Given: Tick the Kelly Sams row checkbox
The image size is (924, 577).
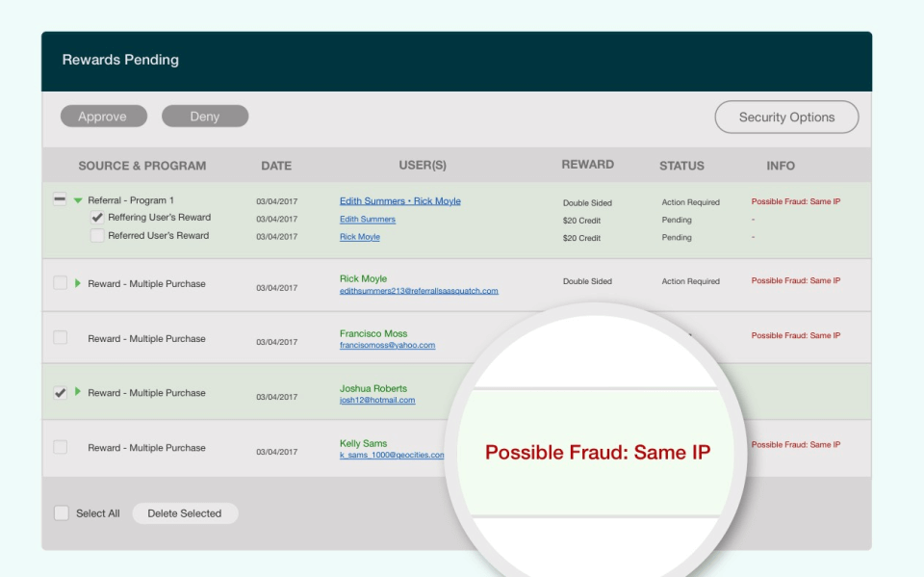Looking at the screenshot, I should [61, 448].
